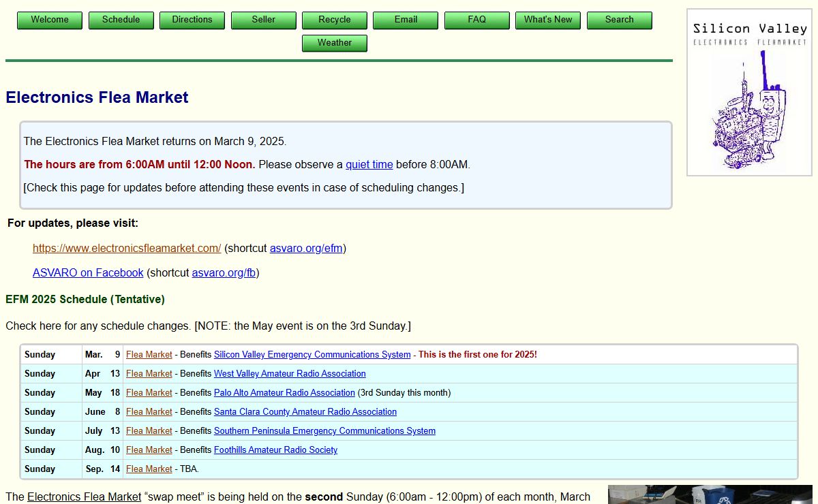This screenshot has width=818, height=504.
Task: Visit the Foothills Amateur Radio Society link
Action: [275, 450]
